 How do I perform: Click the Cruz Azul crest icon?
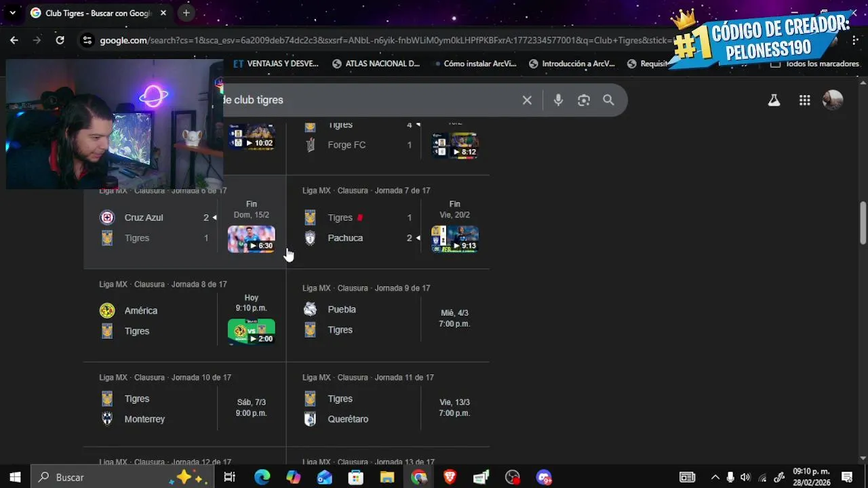(x=107, y=218)
